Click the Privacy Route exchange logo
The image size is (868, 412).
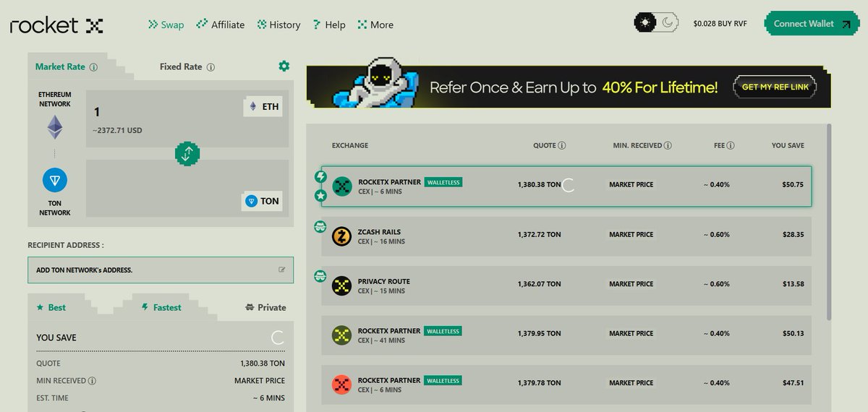(x=342, y=286)
